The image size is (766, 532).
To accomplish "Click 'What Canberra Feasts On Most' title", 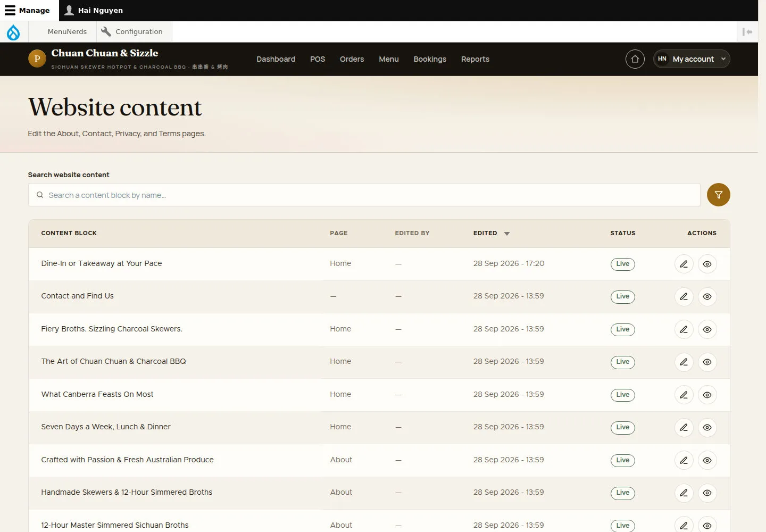I will (97, 394).
